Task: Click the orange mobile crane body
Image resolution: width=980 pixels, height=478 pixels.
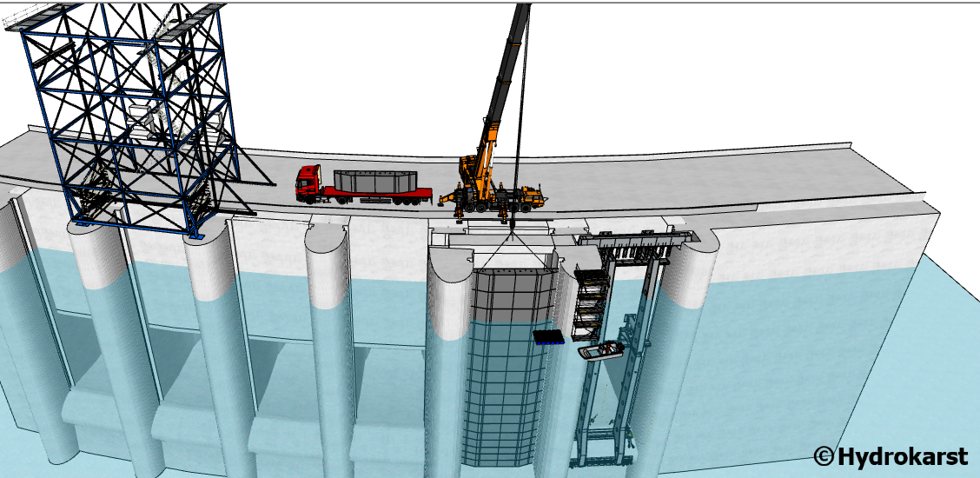Action: click(x=475, y=183)
